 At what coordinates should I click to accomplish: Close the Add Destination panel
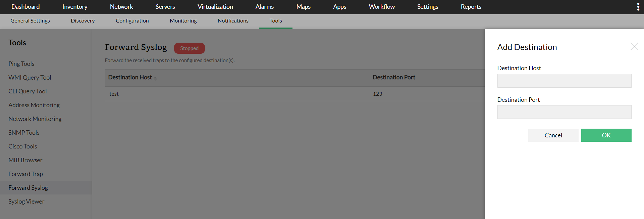coord(634,46)
